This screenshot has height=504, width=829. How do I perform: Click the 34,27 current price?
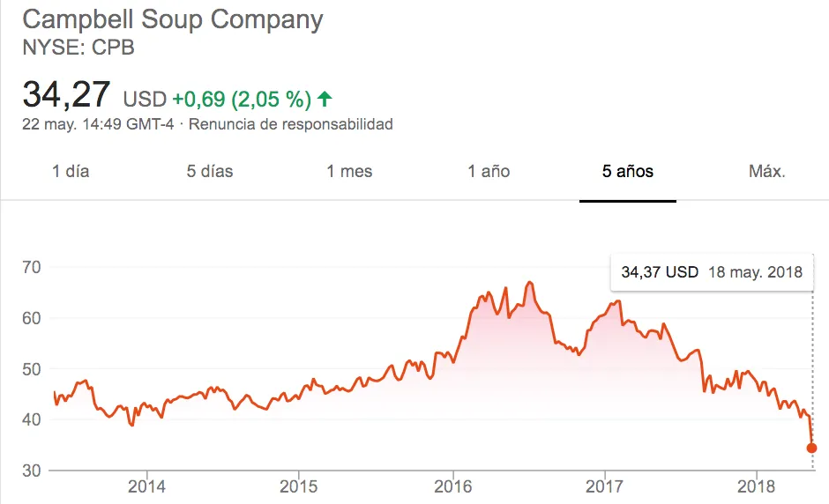click(67, 93)
